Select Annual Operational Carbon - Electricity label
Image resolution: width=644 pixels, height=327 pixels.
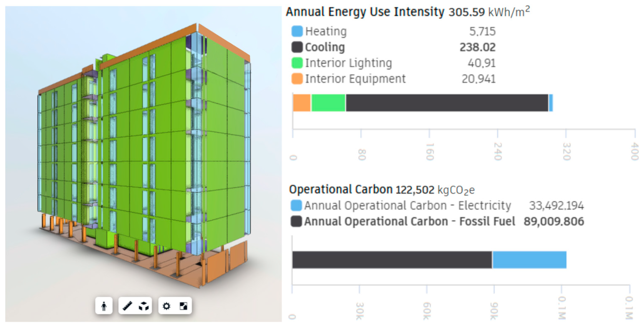[x=408, y=206]
